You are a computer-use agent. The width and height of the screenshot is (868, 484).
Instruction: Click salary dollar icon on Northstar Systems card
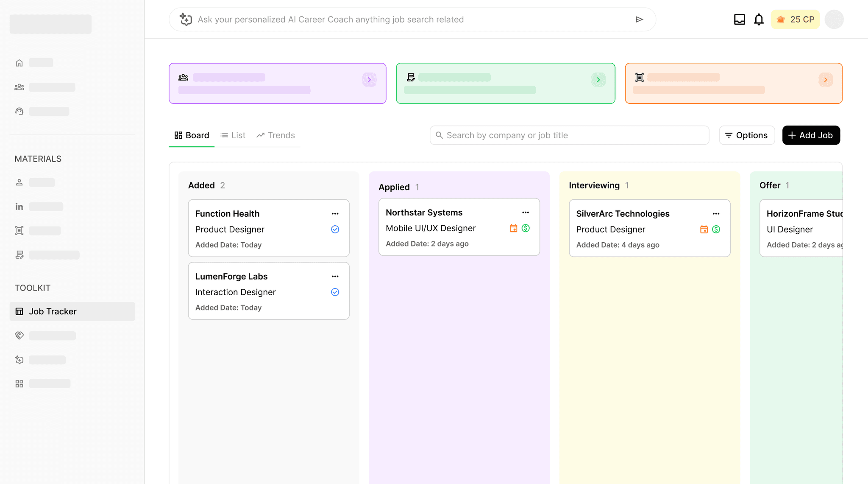(526, 228)
